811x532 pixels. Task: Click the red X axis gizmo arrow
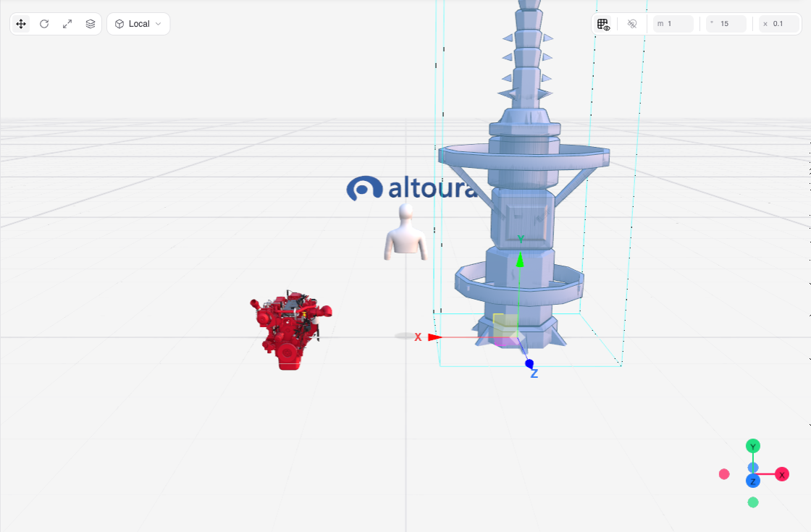(x=435, y=337)
